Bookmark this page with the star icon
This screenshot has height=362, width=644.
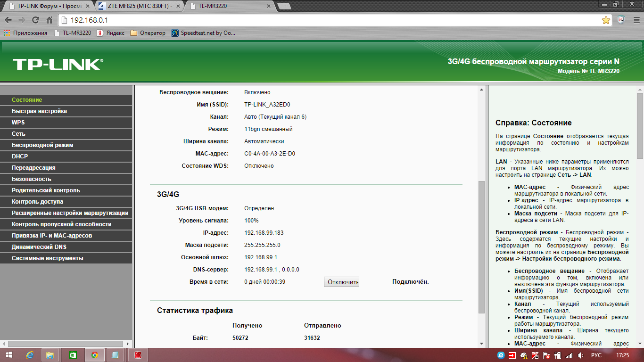point(606,20)
